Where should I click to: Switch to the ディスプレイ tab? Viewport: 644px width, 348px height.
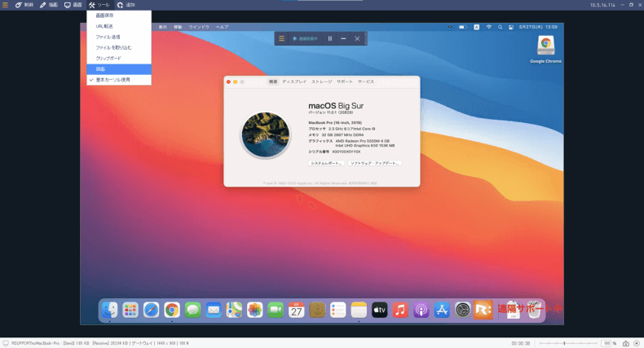coord(294,81)
